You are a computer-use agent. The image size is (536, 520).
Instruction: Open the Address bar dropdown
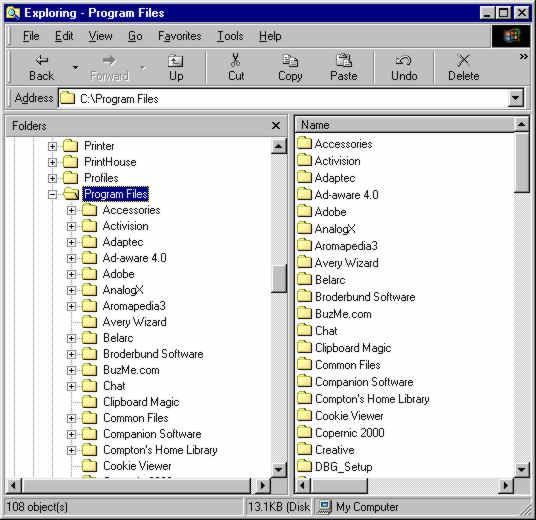[516, 99]
